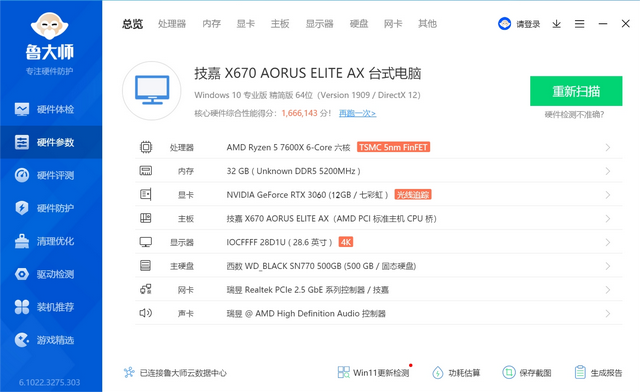
Task: Switch to the 显示器 tab
Action: pos(320,24)
